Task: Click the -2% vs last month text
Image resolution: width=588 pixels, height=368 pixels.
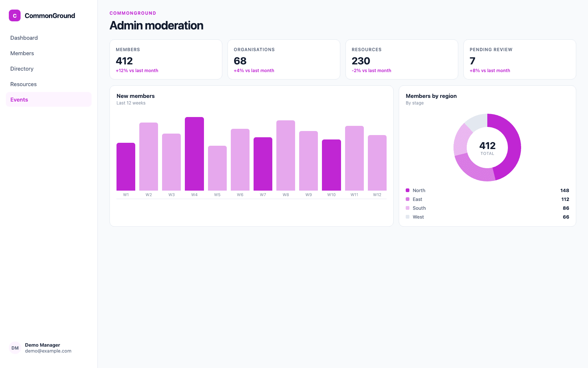Action: tap(372, 71)
